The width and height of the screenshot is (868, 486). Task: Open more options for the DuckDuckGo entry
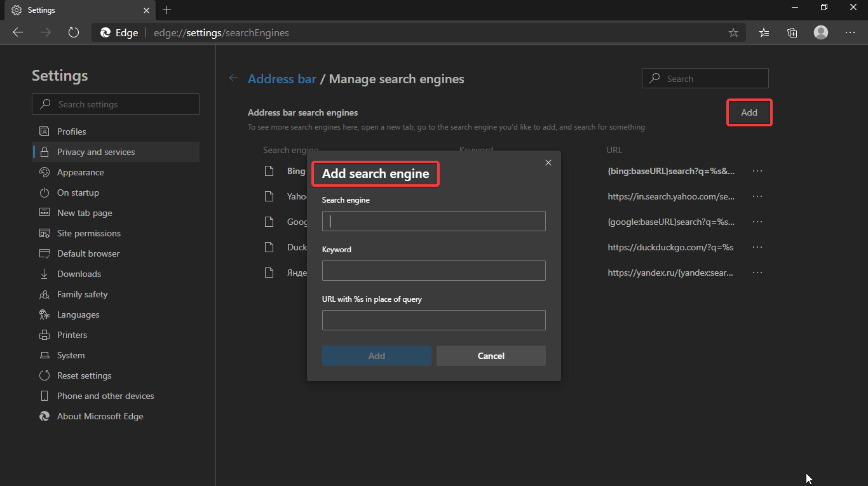[757, 247]
